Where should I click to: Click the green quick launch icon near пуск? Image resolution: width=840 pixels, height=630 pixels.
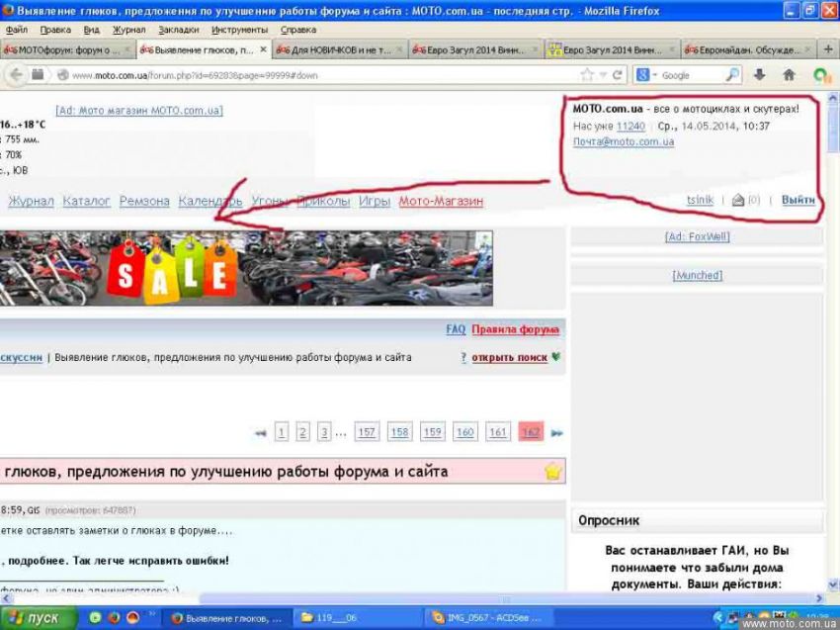coord(95,618)
